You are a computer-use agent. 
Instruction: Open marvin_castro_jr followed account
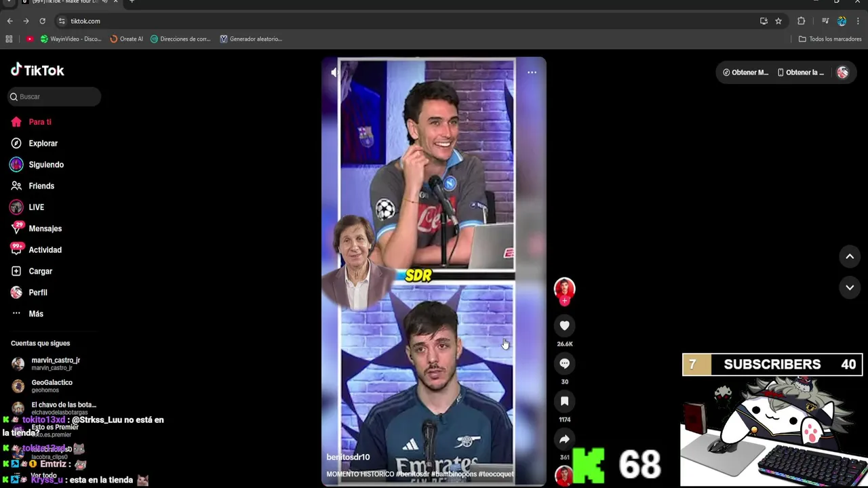click(46, 364)
